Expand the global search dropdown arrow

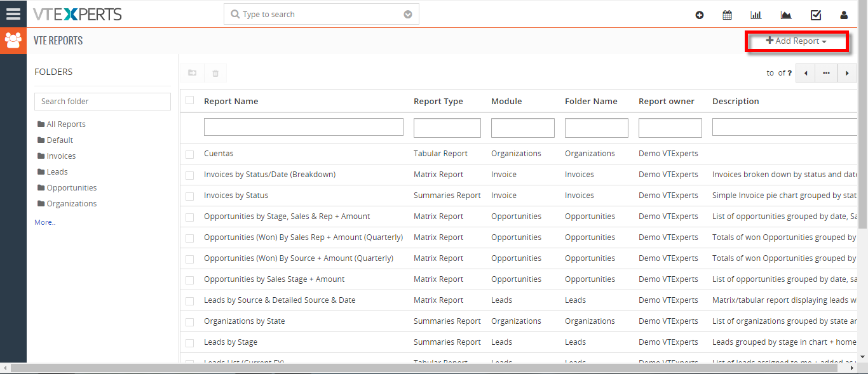point(408,15)
